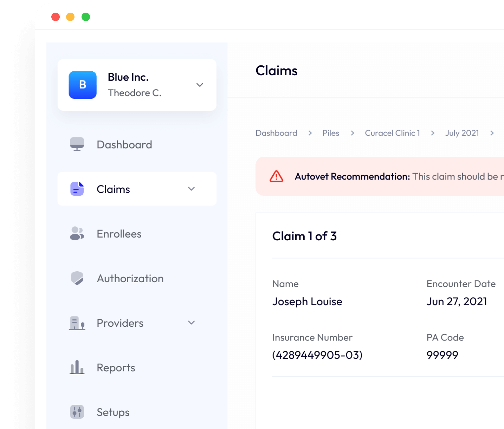Screen dimensions: 504x429
Task: Open the Dashboard breadcrumb link
Action: coord(276,133)
